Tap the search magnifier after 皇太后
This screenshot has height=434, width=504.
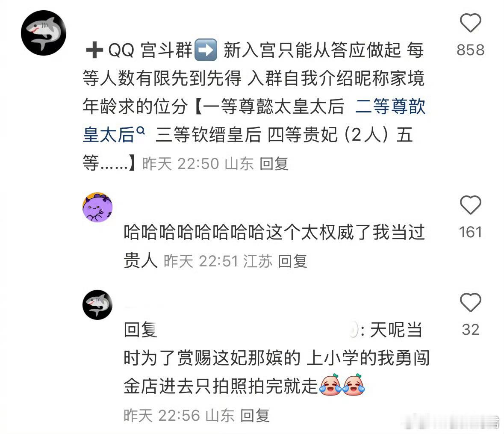click(x=141, y=130)
